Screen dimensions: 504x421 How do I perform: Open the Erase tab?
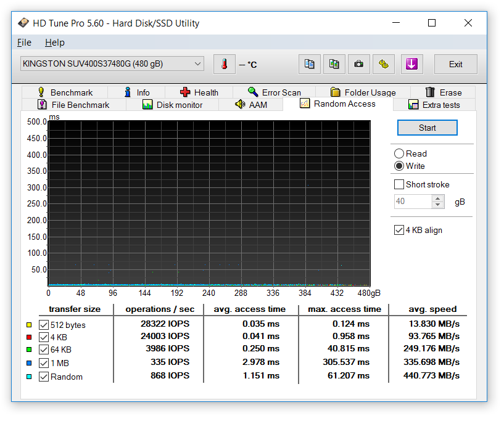tap(444, 92)
